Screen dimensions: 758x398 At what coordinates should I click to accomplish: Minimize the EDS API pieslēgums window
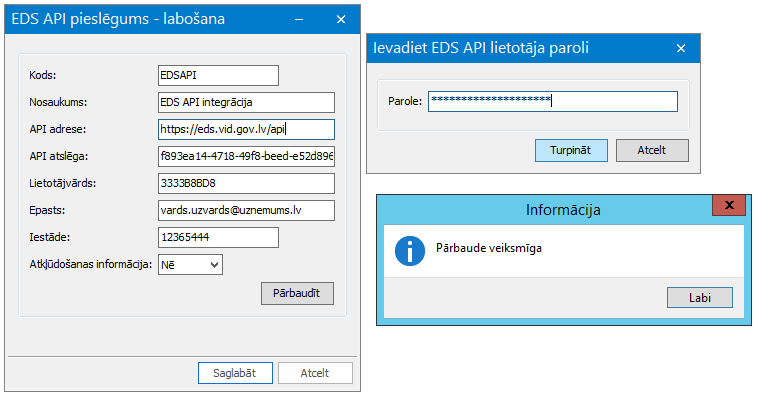[x=299, y=20]
